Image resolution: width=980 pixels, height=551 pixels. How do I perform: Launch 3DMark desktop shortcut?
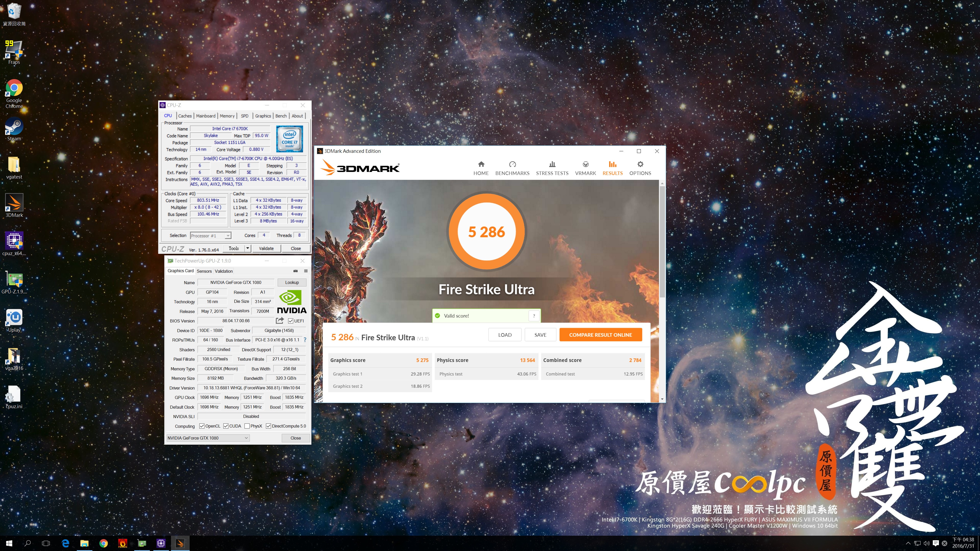[x=14, y=205]
